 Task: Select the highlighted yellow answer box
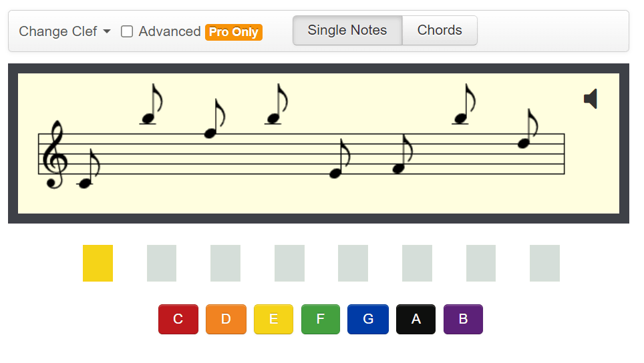pos(98,263)
